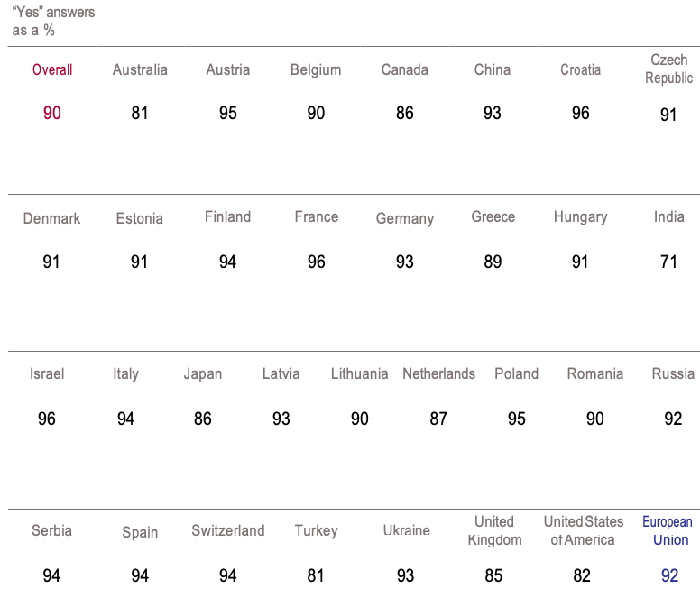This screenshot has width=700, height=589.
Task: Click the Belgium column header
Action: 316,69
